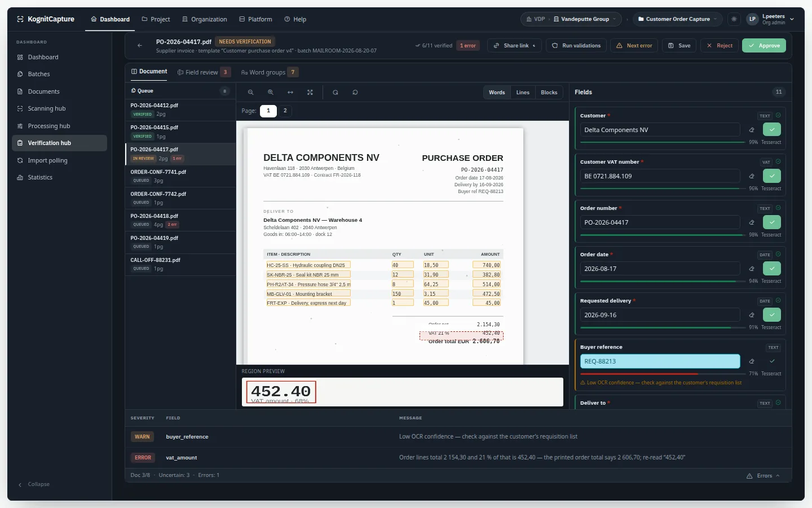Image resolution: width=812 pixels, height=508 pixels.
Task: Confirm Order date green check
Action: [x=772, y=269]
